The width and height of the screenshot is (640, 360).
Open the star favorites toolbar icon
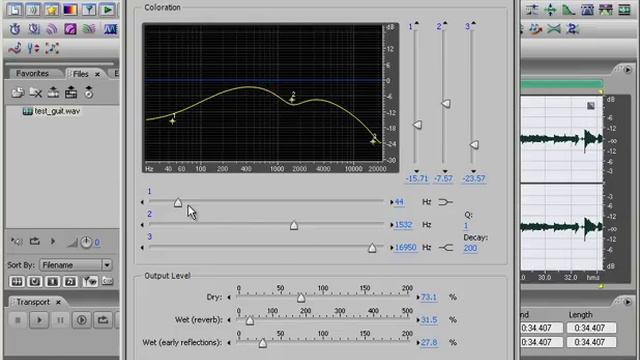52,9
